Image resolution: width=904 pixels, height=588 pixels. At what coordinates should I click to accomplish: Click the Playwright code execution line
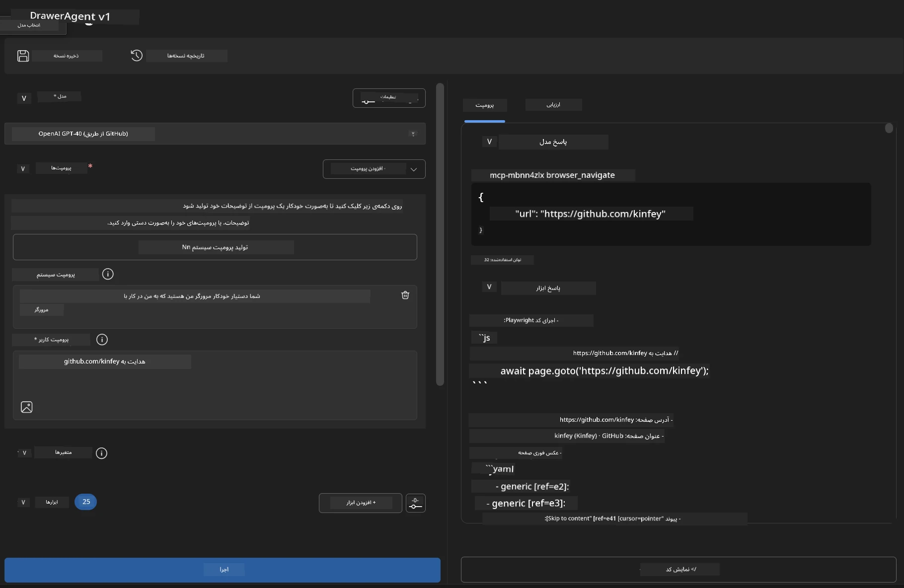pos(531,320)
